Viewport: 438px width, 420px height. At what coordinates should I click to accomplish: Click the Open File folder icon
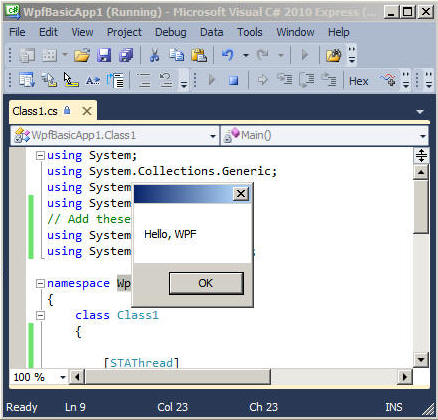82,55
